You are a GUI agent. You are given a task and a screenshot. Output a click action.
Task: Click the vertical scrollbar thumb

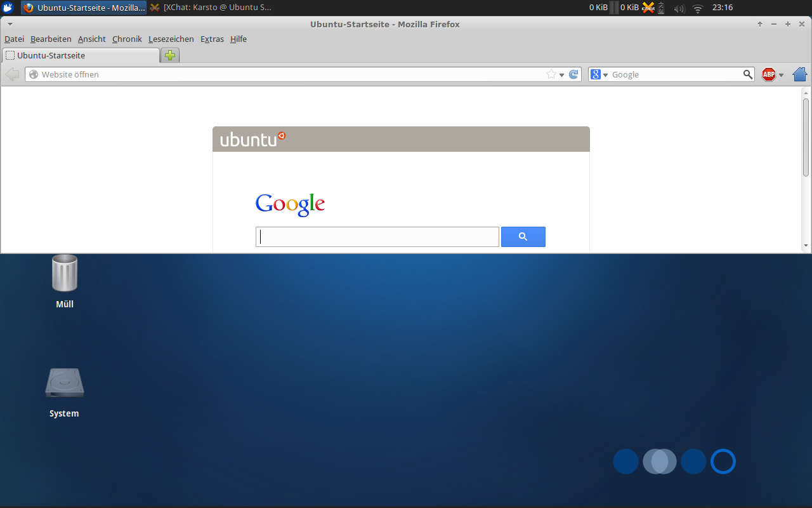point(806,137)
